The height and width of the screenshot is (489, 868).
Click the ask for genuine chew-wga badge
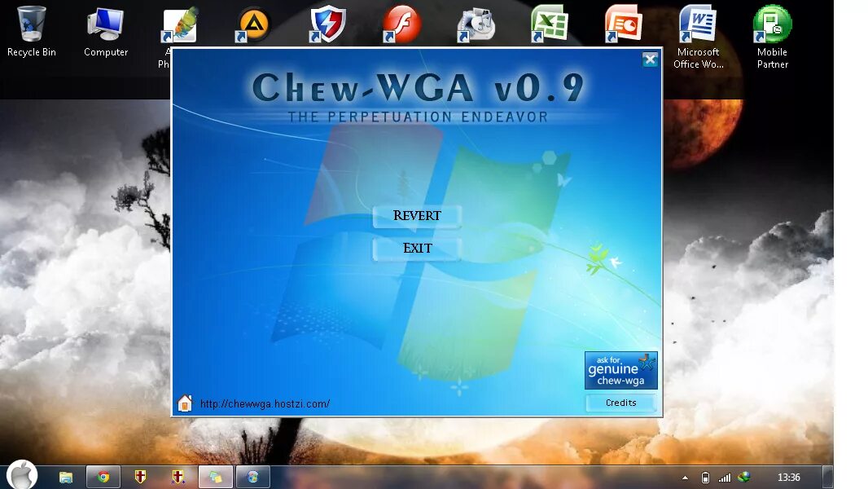click(x=620, y=370)
